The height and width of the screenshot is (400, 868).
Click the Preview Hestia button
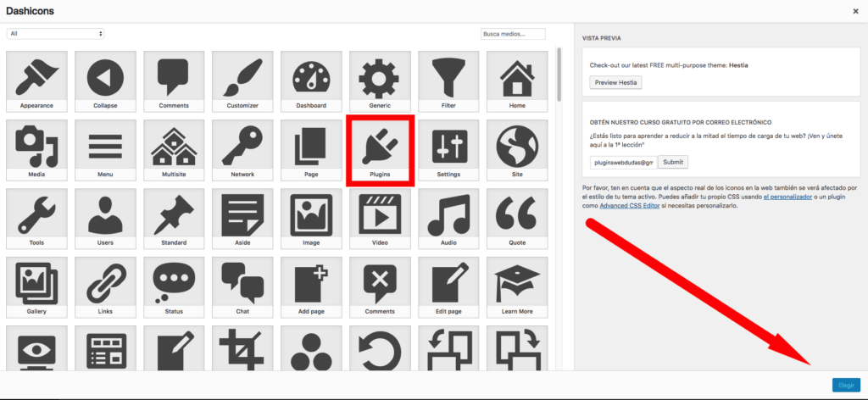(x=615, y=83)
